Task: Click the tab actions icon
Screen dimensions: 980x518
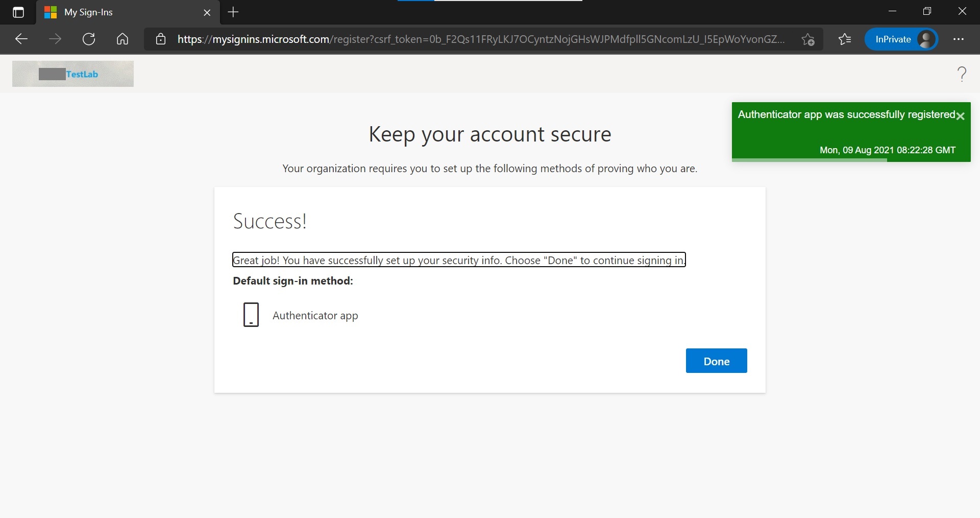Action: 18,12
